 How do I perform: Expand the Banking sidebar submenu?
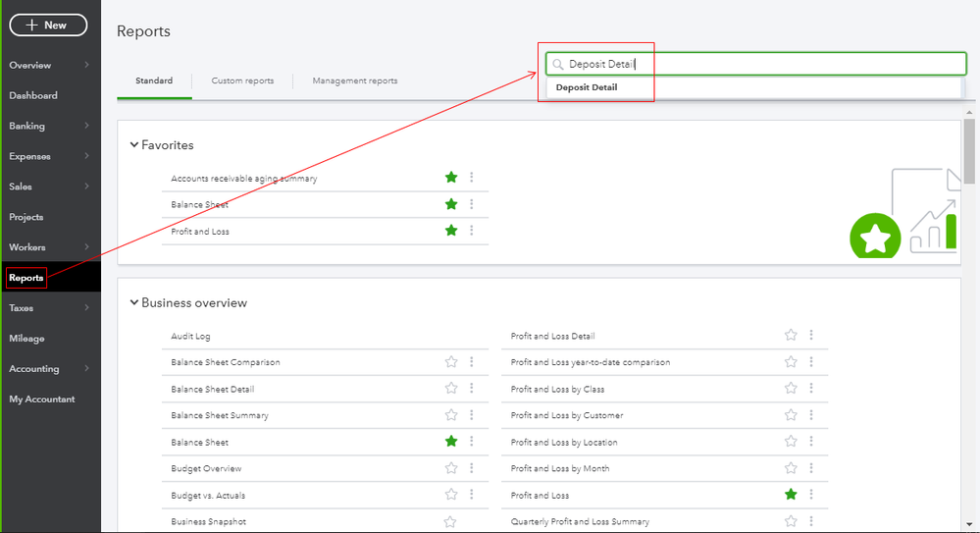tap(86, 126)
